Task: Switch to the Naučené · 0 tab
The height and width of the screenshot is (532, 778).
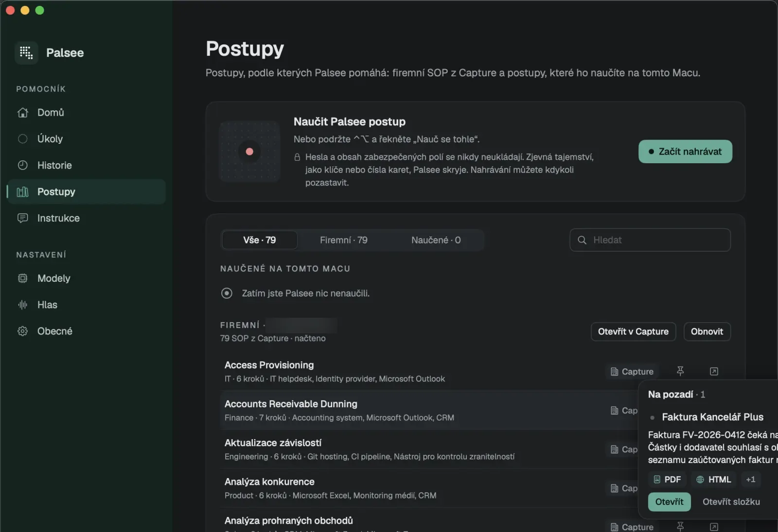Action: pos(436,240)
